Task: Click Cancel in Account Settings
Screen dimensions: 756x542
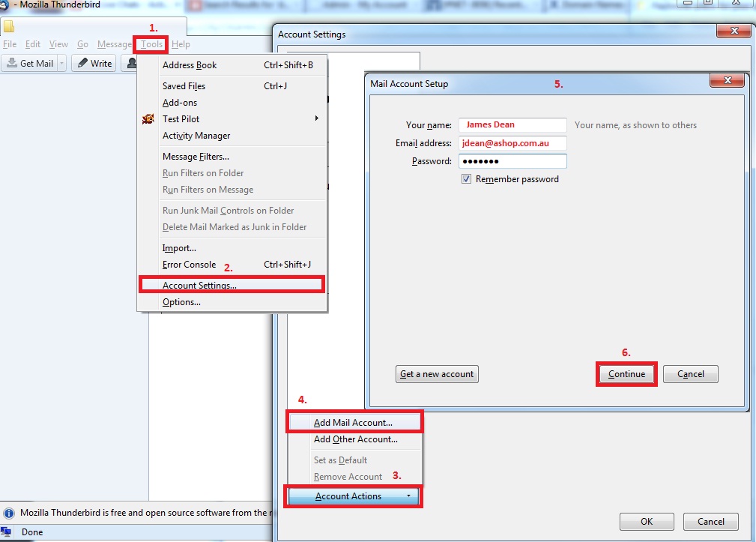Action: pos(711,522)
